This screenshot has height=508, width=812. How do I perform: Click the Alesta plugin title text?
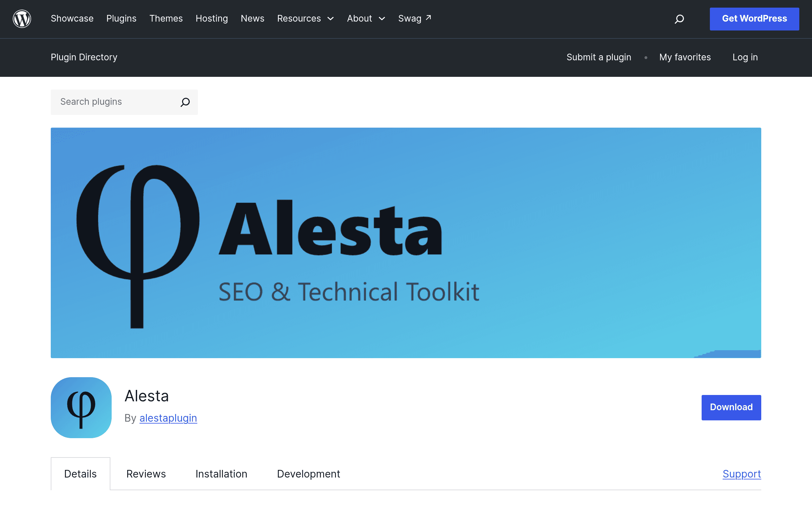pos(147,396)
